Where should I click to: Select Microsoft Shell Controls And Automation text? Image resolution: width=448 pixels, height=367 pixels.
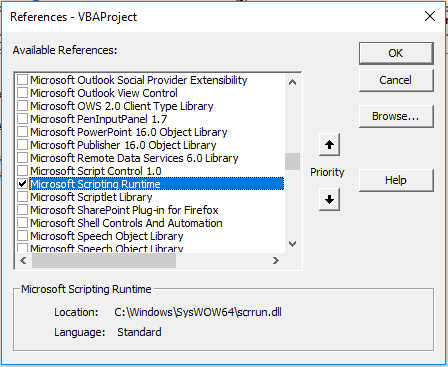coord(126,223)
